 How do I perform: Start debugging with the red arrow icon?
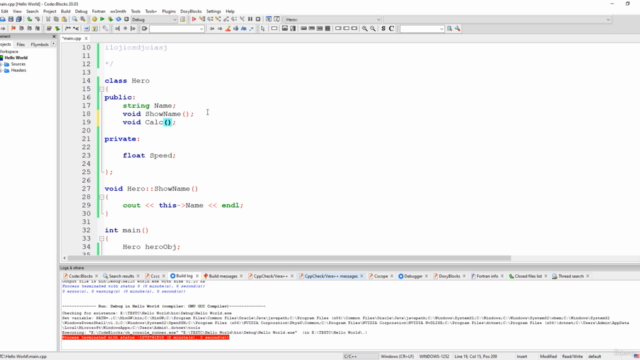[x=194, y=19]
